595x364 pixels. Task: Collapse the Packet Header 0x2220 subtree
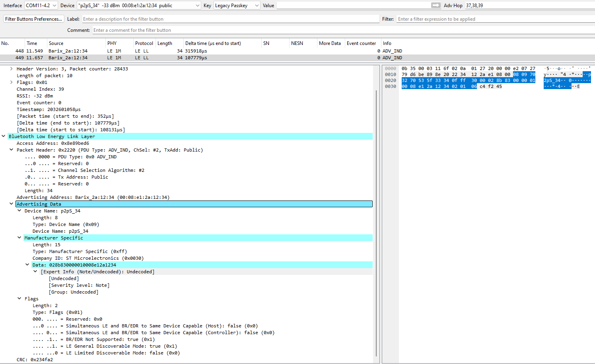(11, 150)
